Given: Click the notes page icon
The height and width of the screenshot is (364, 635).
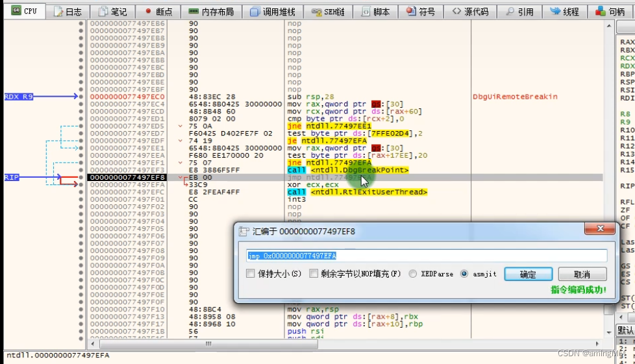Looking at the screenshot, I should pyautogui.click(x=103, y=12).
